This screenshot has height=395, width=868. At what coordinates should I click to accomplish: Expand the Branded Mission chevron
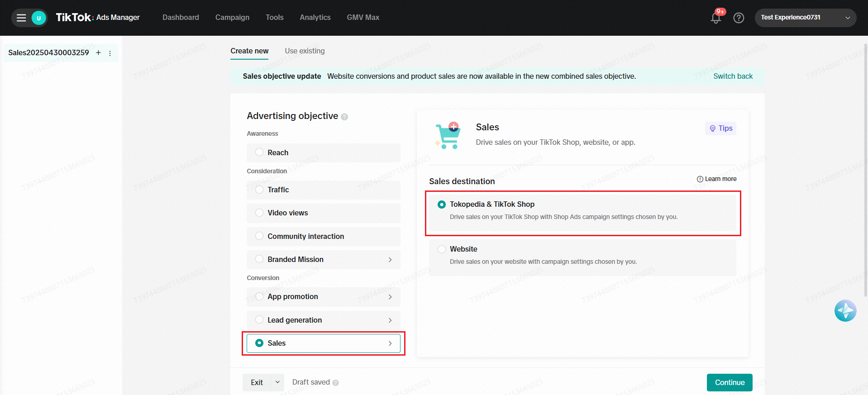(390, 260)
